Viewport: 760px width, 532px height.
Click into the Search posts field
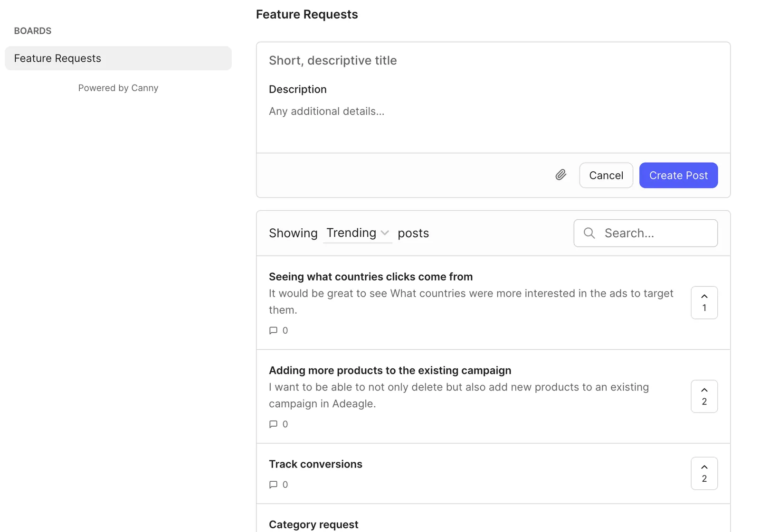(646, 233)
